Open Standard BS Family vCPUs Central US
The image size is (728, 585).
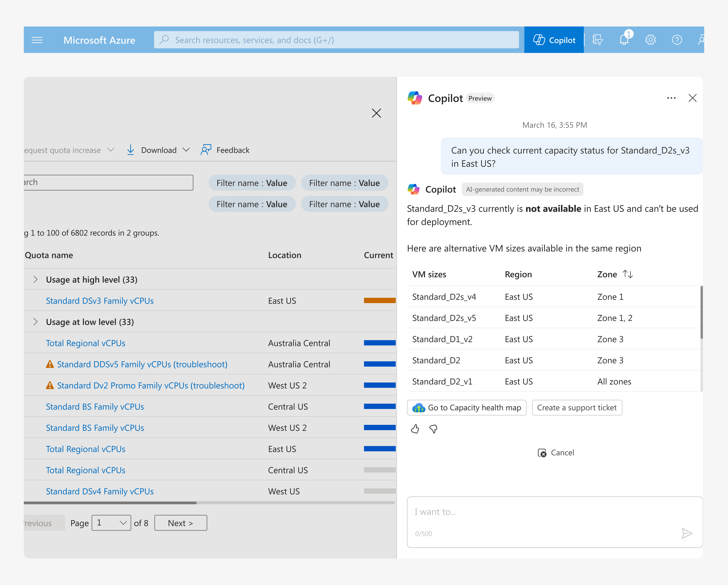(95, 406)
